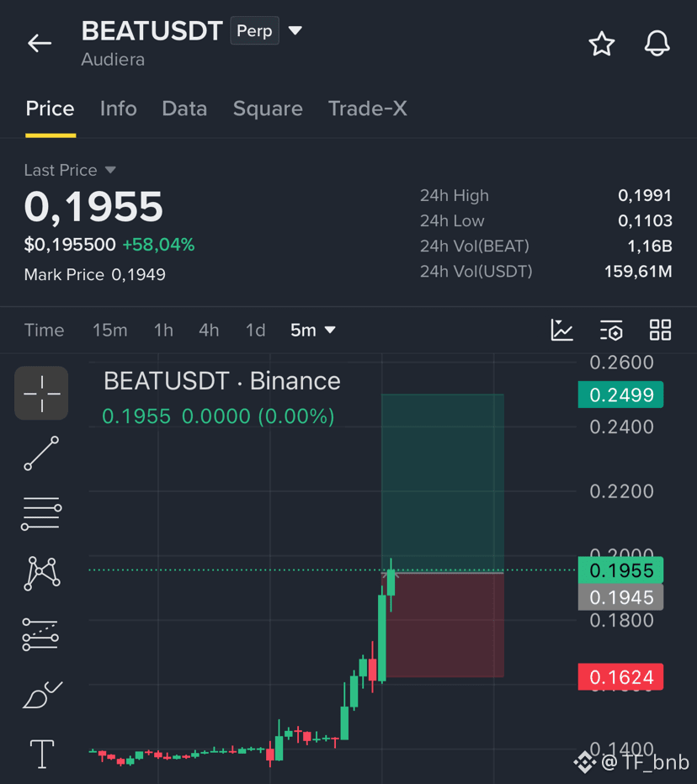
Task: Click the green profit zone of position
Action: [442, 483]
